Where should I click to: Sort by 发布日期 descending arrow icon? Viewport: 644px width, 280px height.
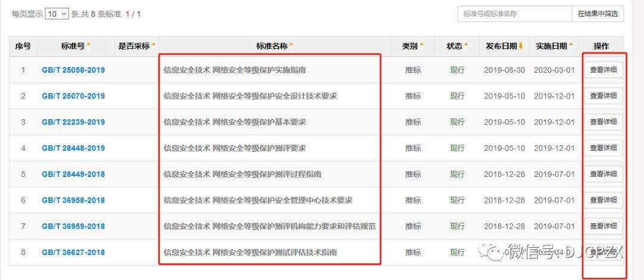click(x=521, y=46)
